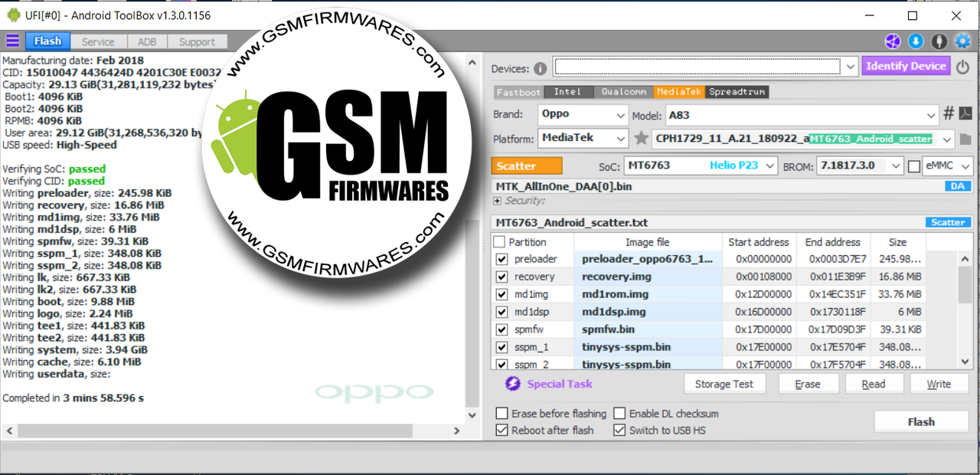Click the Storage Test button
980x475 pixels.
click(724, 385)
